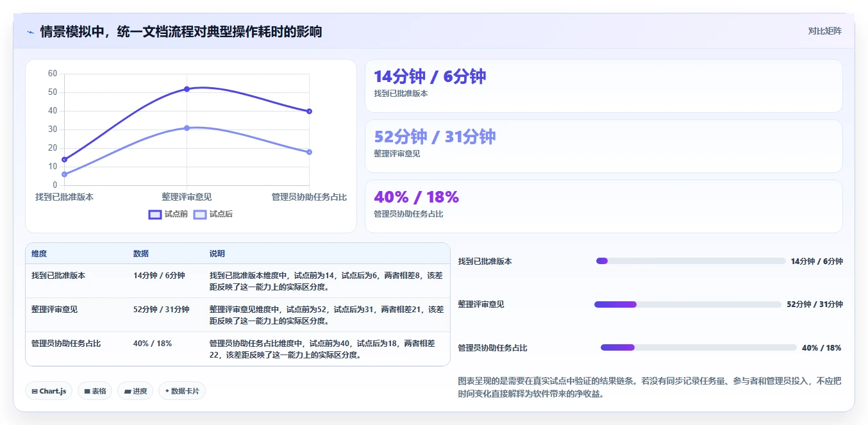Click the 试点前 legend color box
Image resolution: width=868 pixels, height=425 pixels.
tap(154, 214)
